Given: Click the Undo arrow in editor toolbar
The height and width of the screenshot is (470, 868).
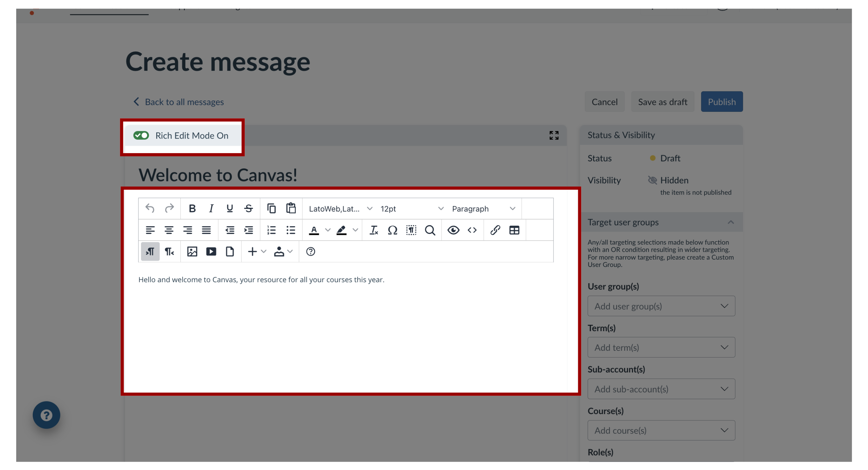Looking at the screenshot, I should (x=150, y=208).
